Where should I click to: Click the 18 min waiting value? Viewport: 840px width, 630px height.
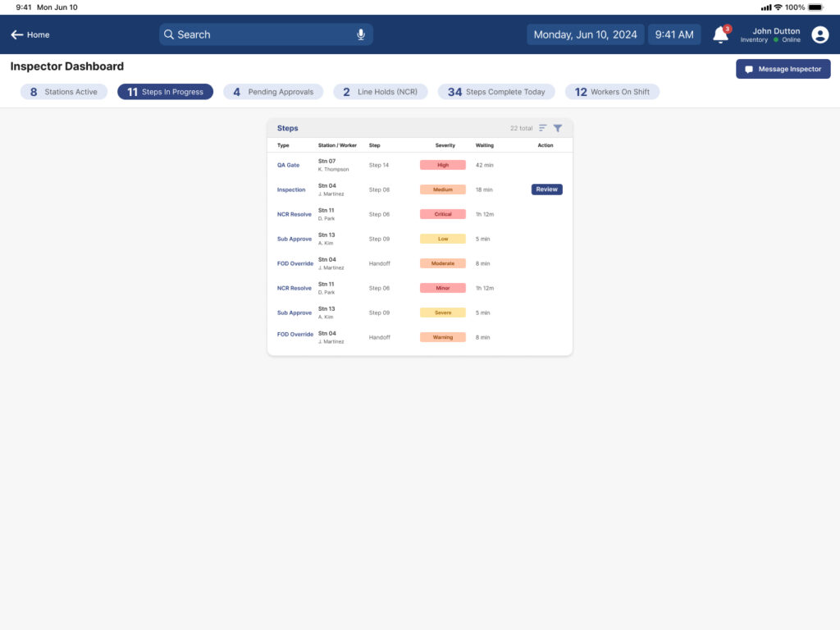pyautogui.click(x=484, y=190)
